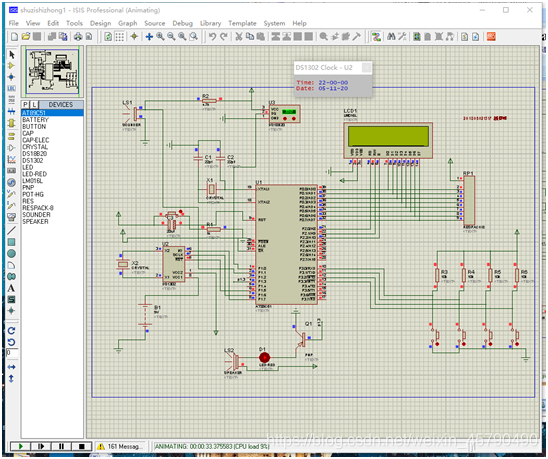This screenshot has height=459, width=548.
Task: Click the Undo arrow in toolbar
Action: click(212, 36)
